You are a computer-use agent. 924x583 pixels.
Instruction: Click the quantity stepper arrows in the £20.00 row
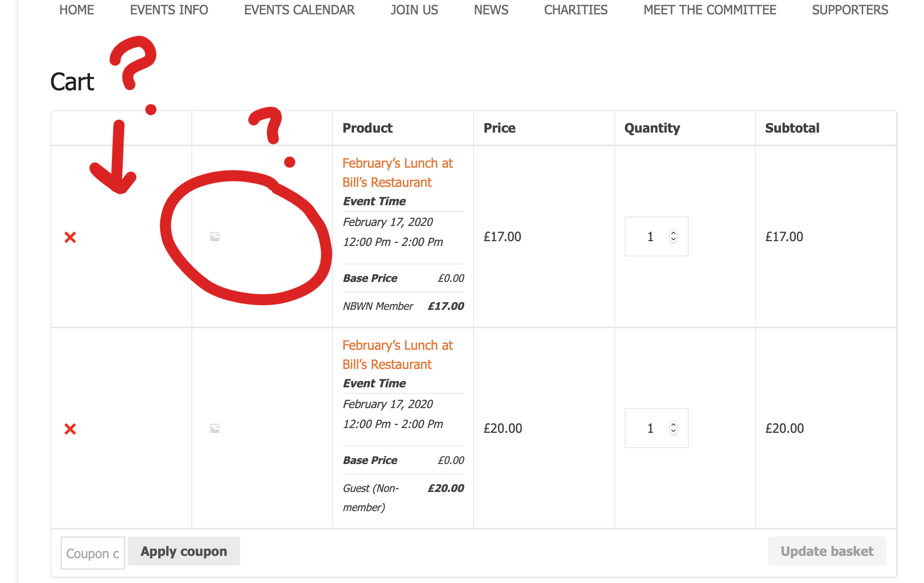(x=673, y=428)
